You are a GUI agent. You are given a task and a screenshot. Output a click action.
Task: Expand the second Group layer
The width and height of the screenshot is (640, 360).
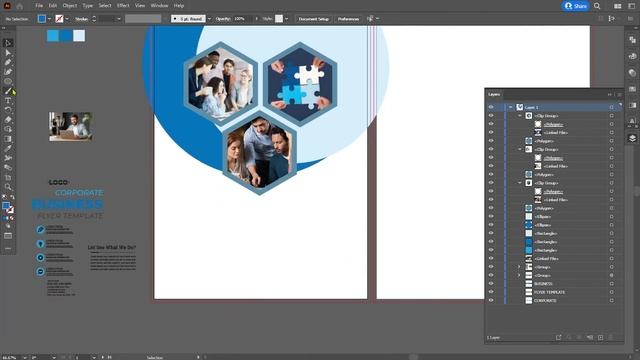coord(520,276)
